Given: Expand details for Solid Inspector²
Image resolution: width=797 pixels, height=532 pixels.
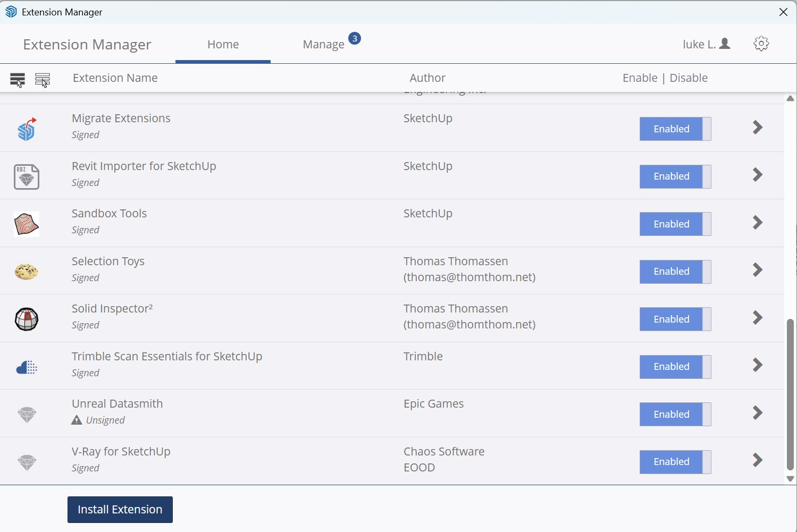Looking at the screenshot, I should click(x=757, y=317).
